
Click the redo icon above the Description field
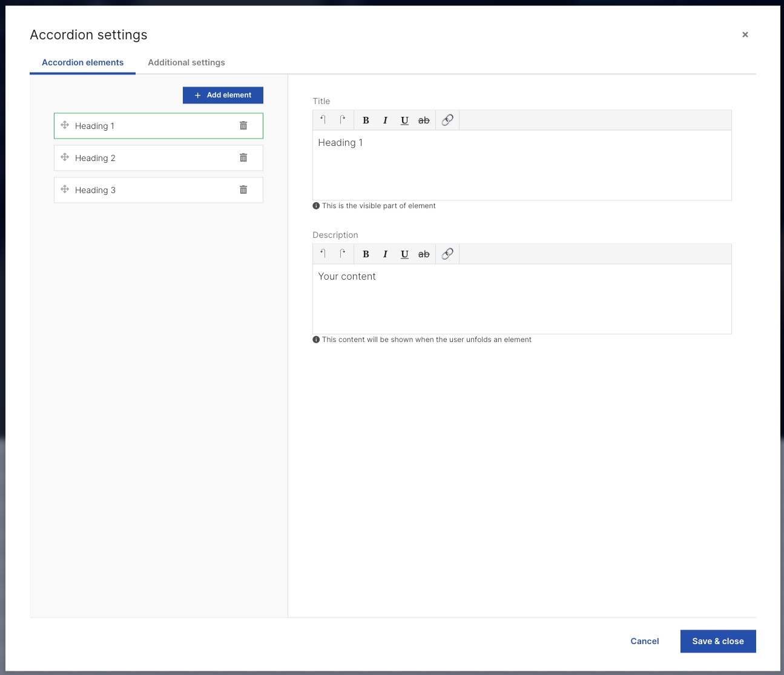(x=343, y=254)
